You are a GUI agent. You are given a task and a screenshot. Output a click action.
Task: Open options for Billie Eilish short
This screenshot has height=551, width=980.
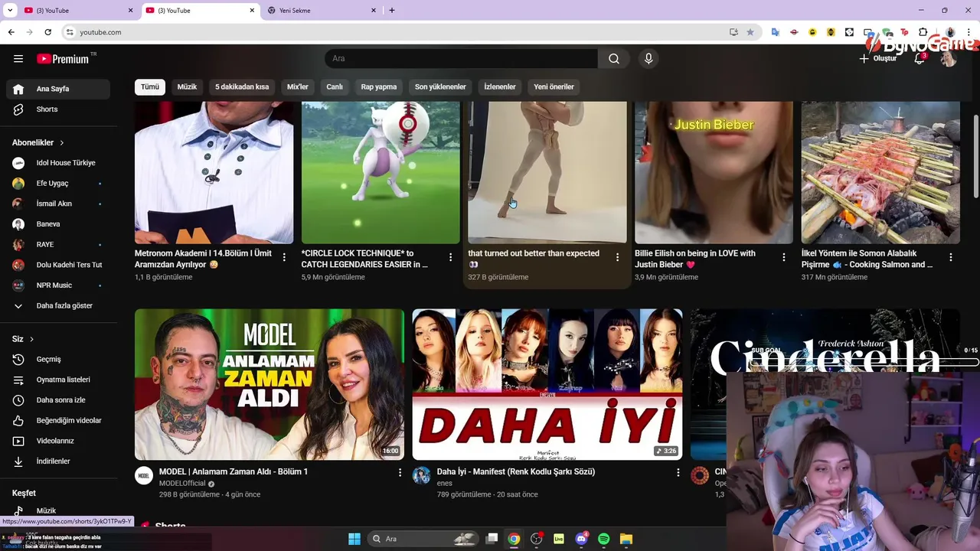[783, 258]
